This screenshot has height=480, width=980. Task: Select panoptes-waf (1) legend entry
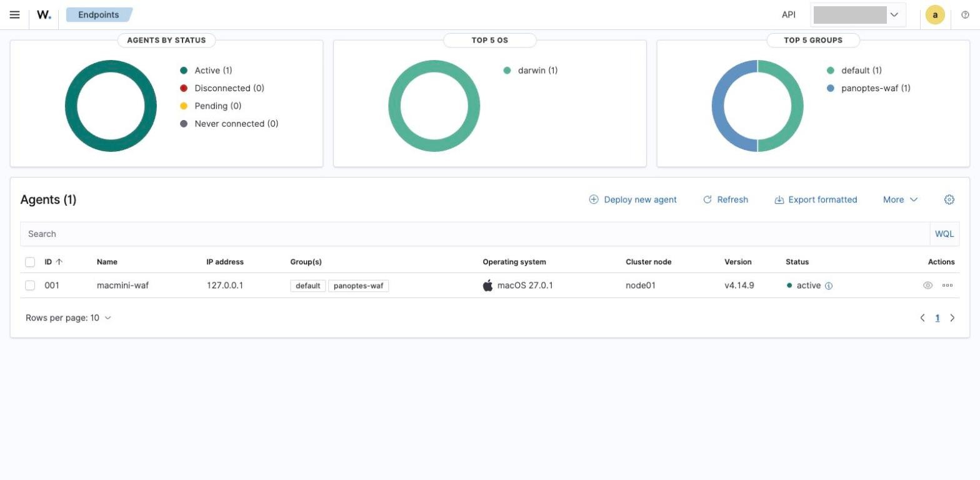pyautogui.click(x=869, y=88)
